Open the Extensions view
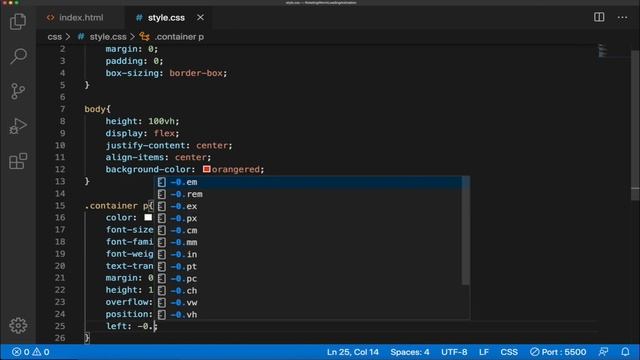640x360 pixels. [18, 161]
